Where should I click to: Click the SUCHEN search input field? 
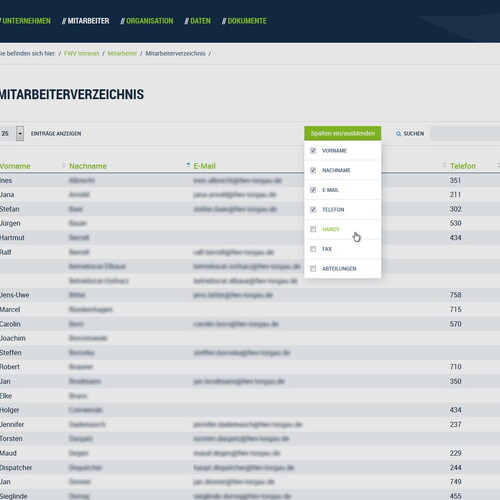pyautogui.click(x=465, y=134)
